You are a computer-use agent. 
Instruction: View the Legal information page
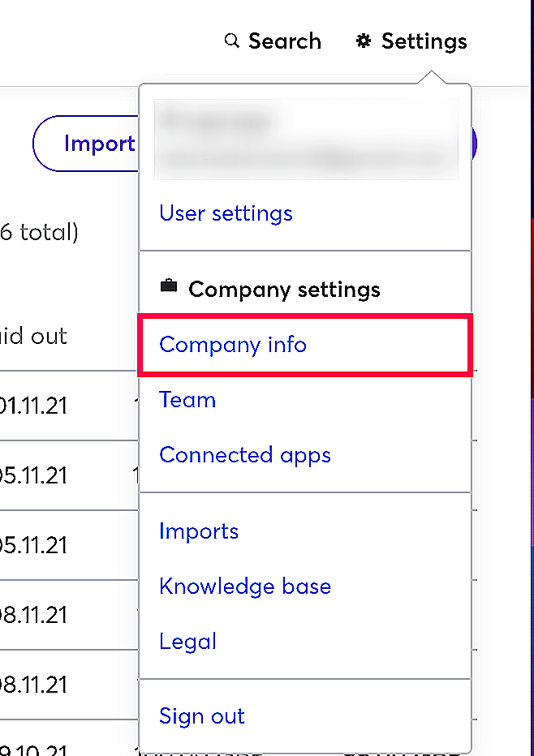click(x=187, y=641)
